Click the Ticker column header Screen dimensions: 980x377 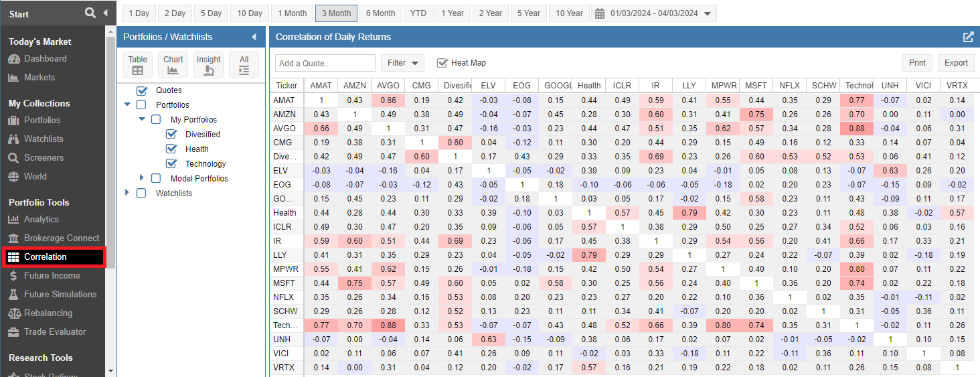pos(287,86)
